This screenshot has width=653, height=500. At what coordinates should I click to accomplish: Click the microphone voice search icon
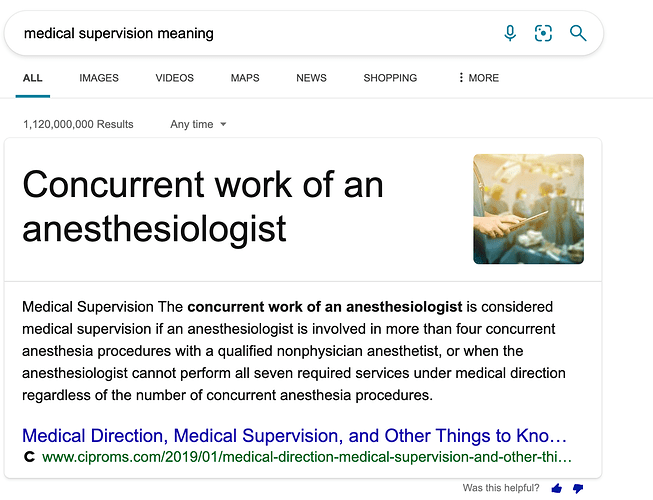[510, 33]
